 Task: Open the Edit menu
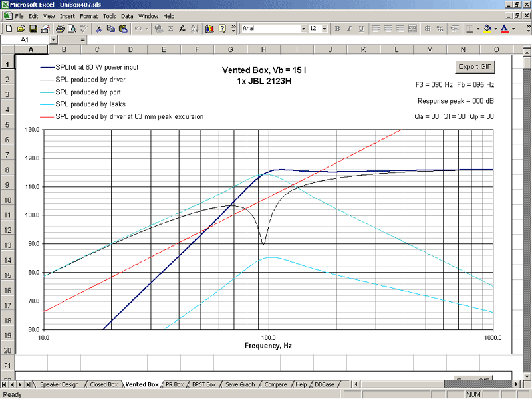pos(33,16)
